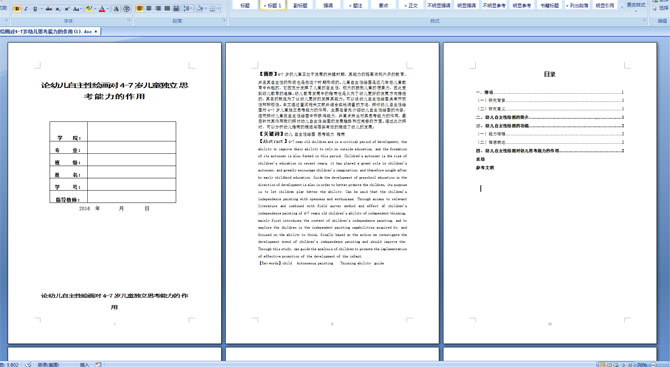
Task: Open the change case Aa dropdown
Action: 77,9
